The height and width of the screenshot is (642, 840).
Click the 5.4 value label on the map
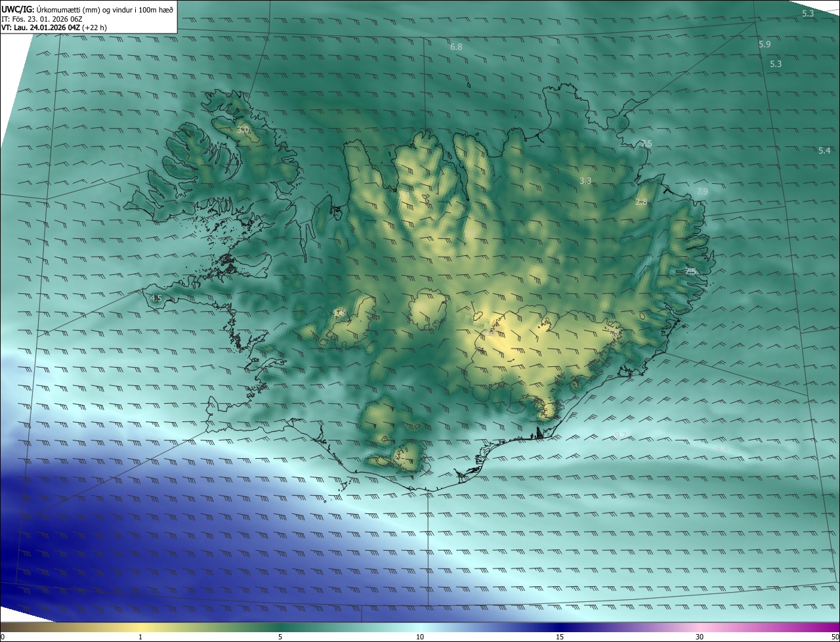(x=824, y=151)
